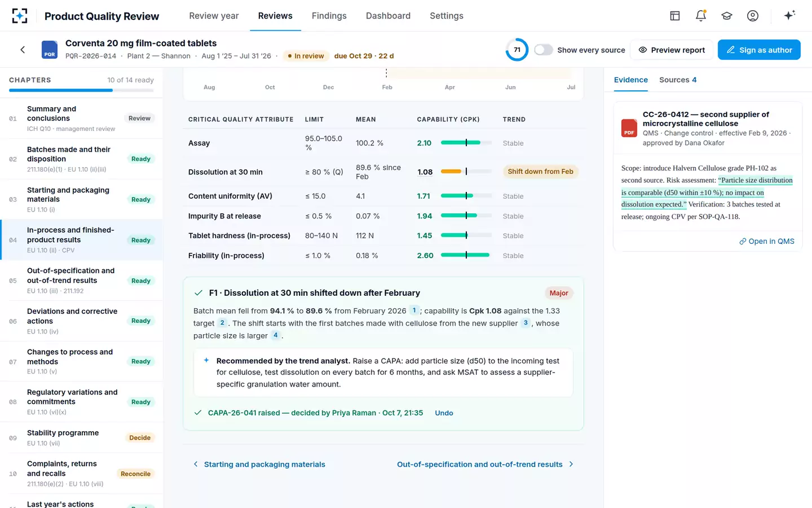Click the highlighted particle size distribution quote
The width and height of the screenshot is (812, 508).
click(707, 192)
